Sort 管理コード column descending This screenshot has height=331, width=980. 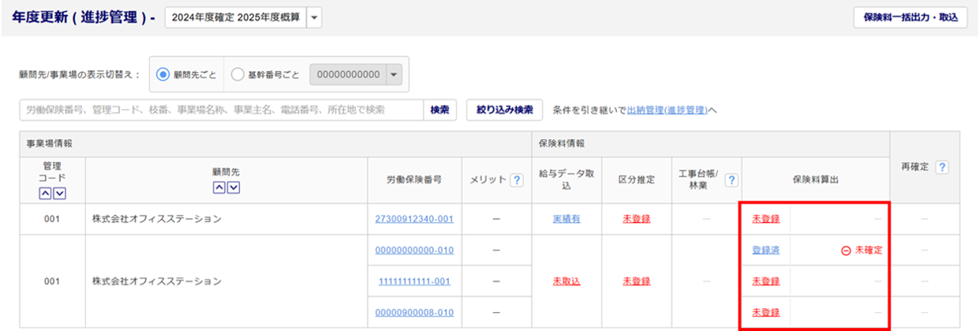[x=59, y=194]
